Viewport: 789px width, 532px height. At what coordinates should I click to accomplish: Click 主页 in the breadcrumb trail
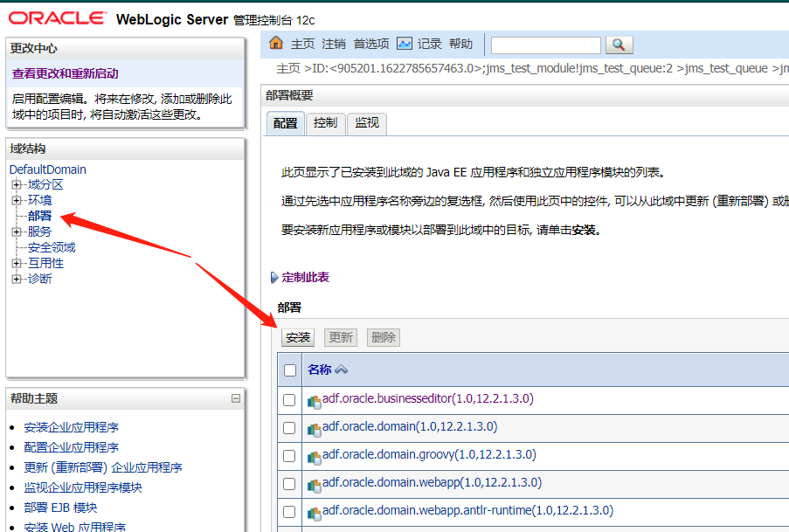tap(288, 68)
